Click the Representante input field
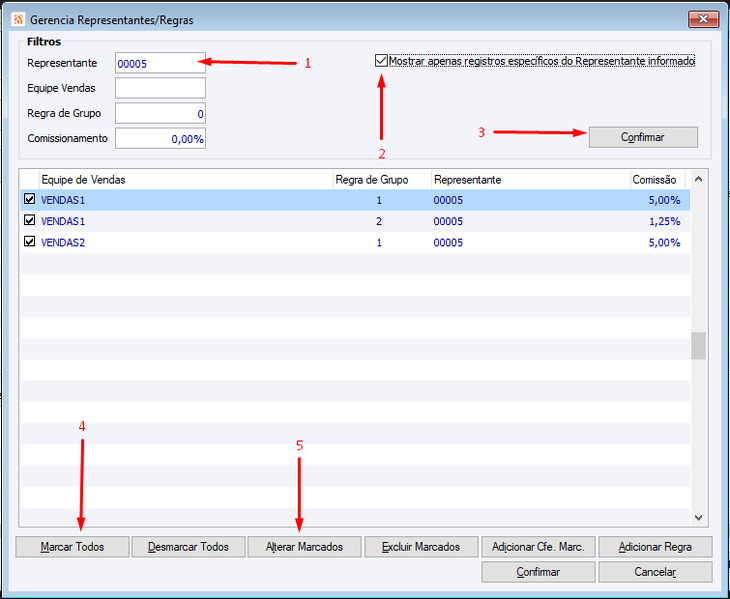Viewport: 730px width, 599px height. point(160,63)
